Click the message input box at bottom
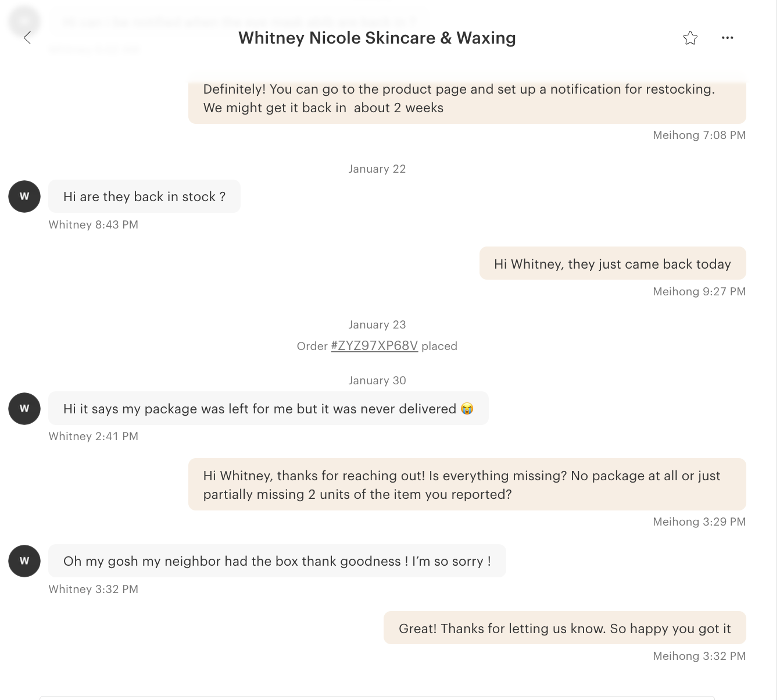The image size is (780, 700). tap(377, 698)
